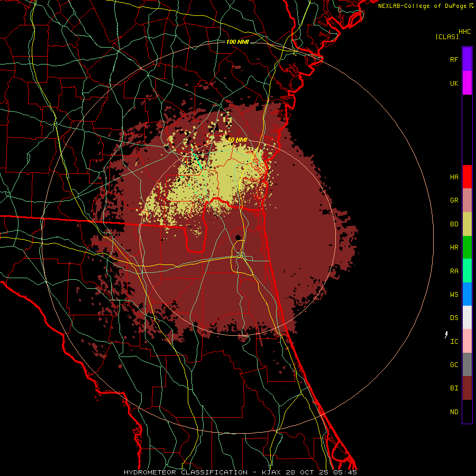
Task: Click the WS legend label
Action: click(x=454, y=294)
